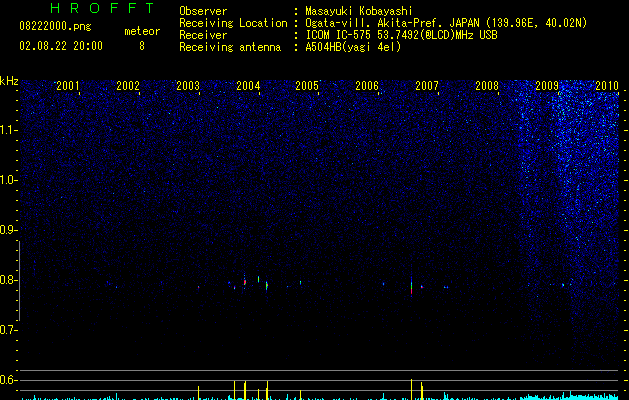Screen dimensions: 629x400
Task: Click the A504HB(yagi 4el) antenna text
Action: coord(353,47)
